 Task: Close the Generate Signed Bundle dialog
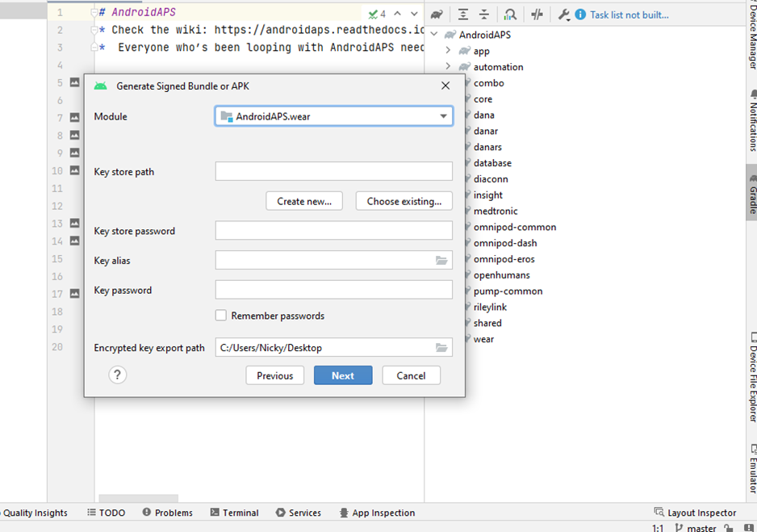[445, 86]
